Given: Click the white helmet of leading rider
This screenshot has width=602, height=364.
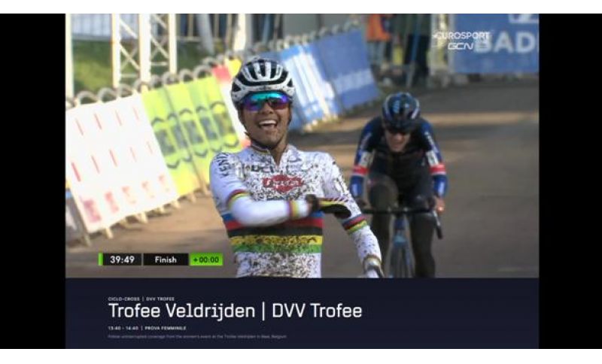Looking at the screenshot, I should pyautogui.click(x=263, y=80).
